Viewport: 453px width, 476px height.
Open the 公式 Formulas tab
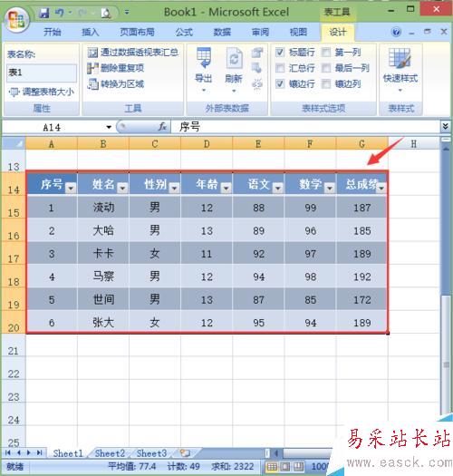tap(184, 32)
